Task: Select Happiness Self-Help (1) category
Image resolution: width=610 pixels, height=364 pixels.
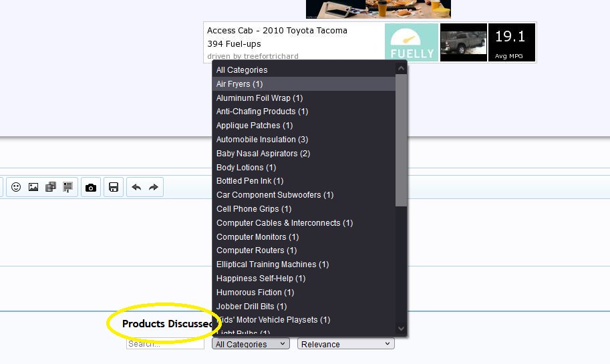Action: point(304,279)
